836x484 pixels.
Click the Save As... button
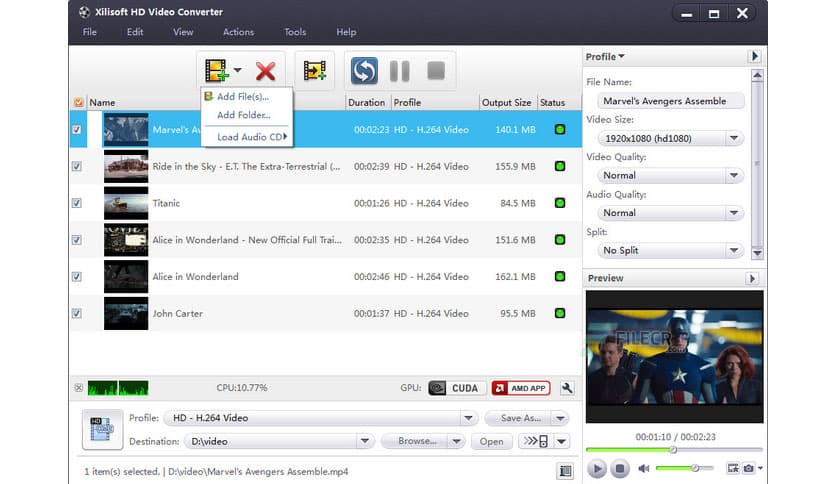click(x=519, y=418)
